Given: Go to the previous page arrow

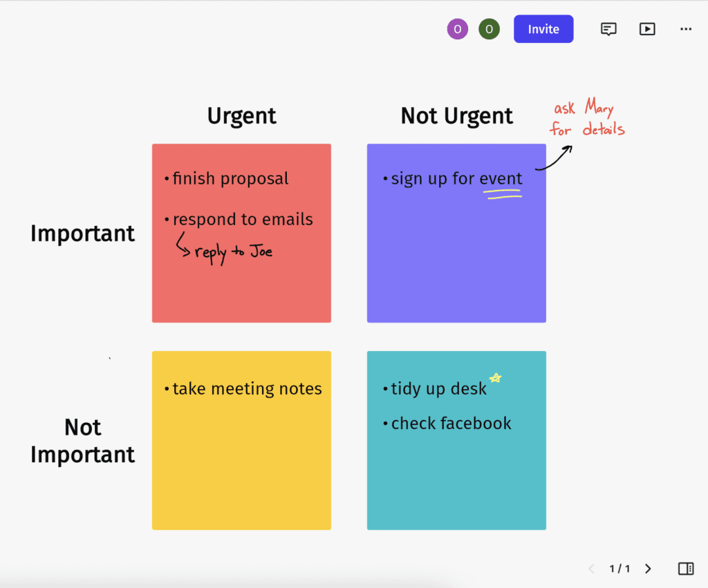Looking at the screenshot, I should click(x=591, y=569).
